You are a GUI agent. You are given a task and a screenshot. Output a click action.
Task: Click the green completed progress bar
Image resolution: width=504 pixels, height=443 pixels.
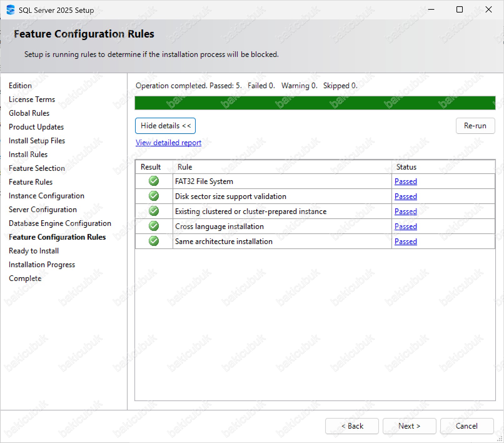(x=315, y=103)
